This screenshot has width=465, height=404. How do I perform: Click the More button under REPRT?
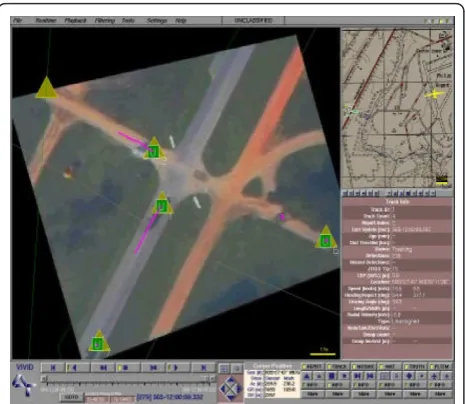(x=313, y=394)
